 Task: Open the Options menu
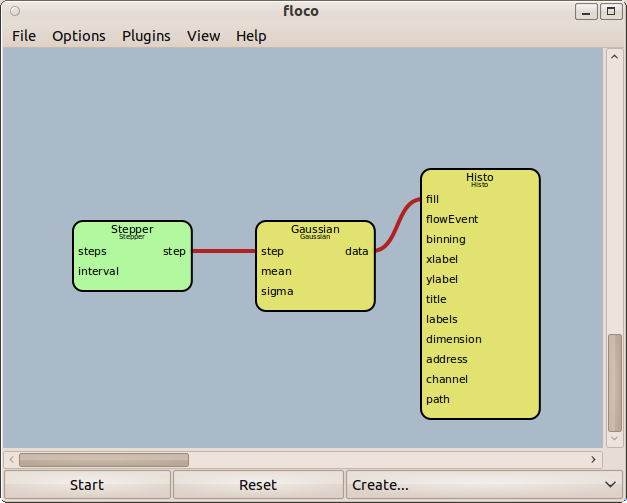point(79,36)
